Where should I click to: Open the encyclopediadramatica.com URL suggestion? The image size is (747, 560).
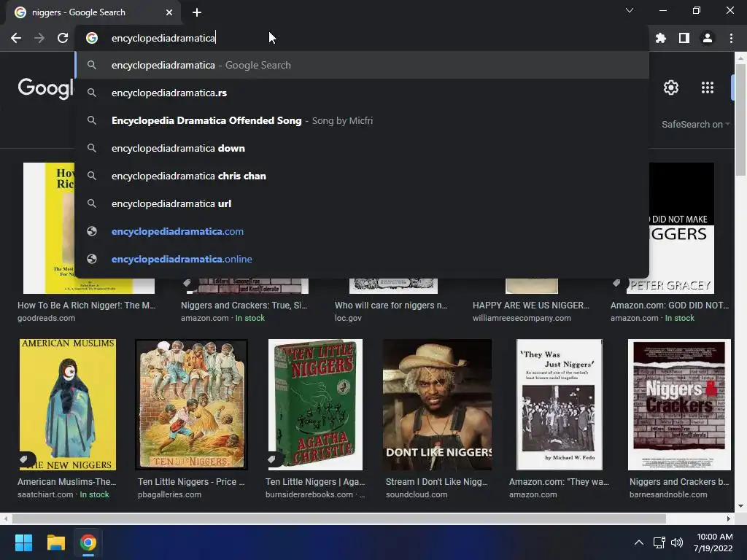(x=362, y=231)
